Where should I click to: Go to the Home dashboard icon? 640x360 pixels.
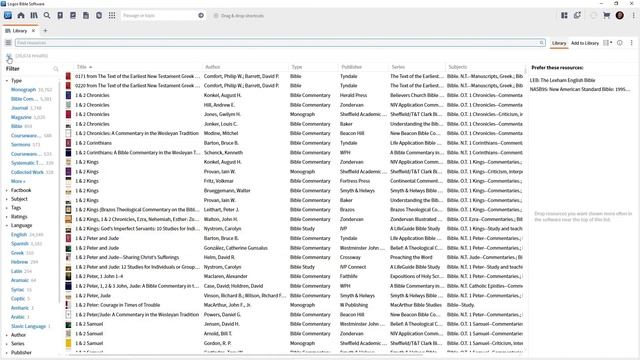click(21, 16)
